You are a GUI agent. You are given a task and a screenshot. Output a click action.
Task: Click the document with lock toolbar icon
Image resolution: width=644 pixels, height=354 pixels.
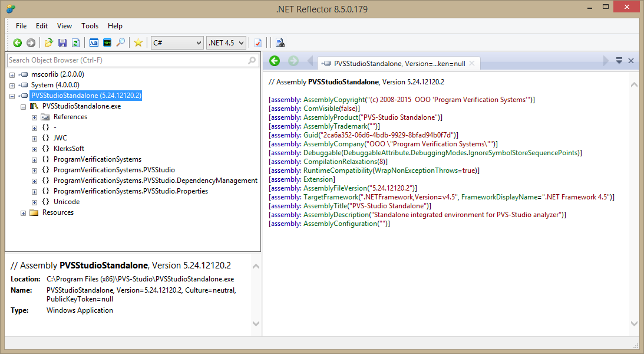(x=280, y=42)
